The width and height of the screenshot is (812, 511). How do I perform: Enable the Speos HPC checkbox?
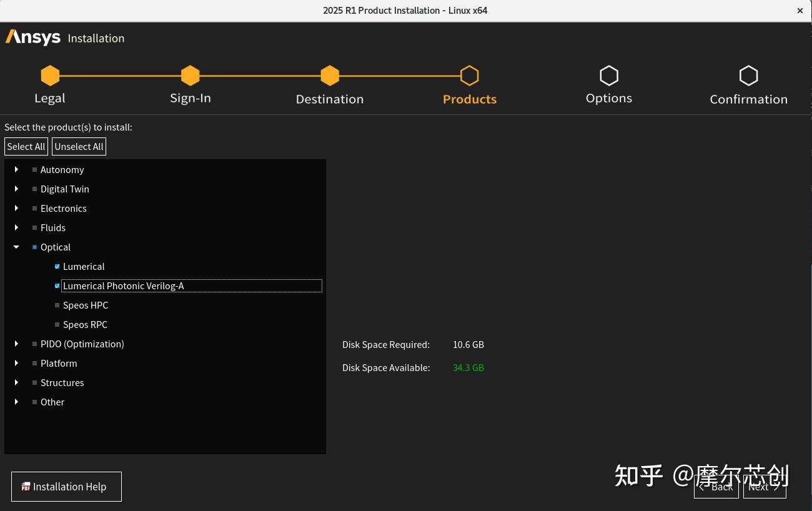[x=57, y=305]
